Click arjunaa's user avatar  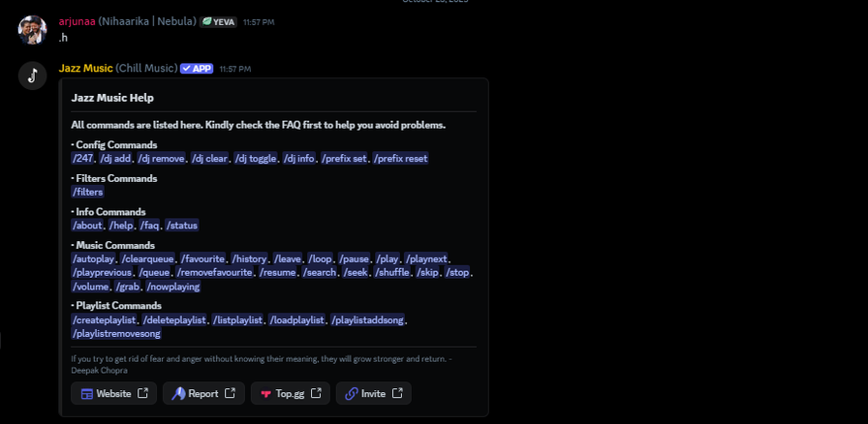click(x=32, y=29)
